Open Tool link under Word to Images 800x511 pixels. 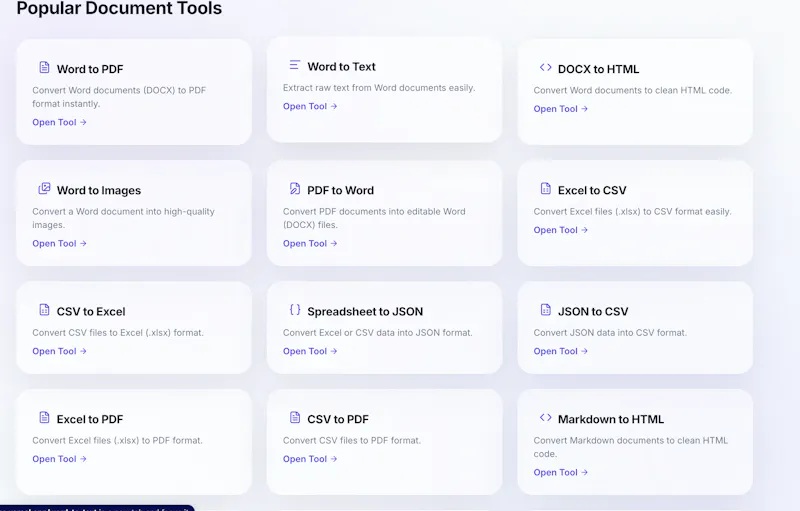[59, 244]
